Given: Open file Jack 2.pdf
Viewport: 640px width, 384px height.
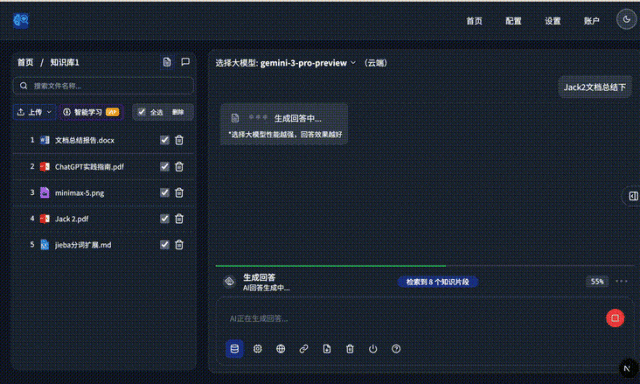Looking at the screenshot, I should (x=71, y=219).
